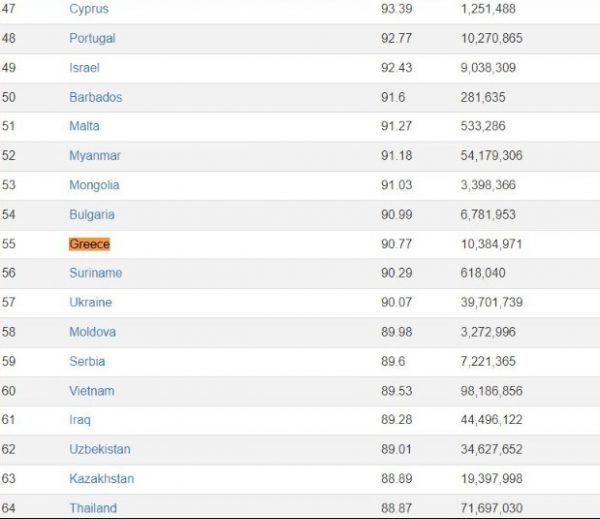Go to the Uzbekistan page
Screen dimensions: 600x519
100,449
